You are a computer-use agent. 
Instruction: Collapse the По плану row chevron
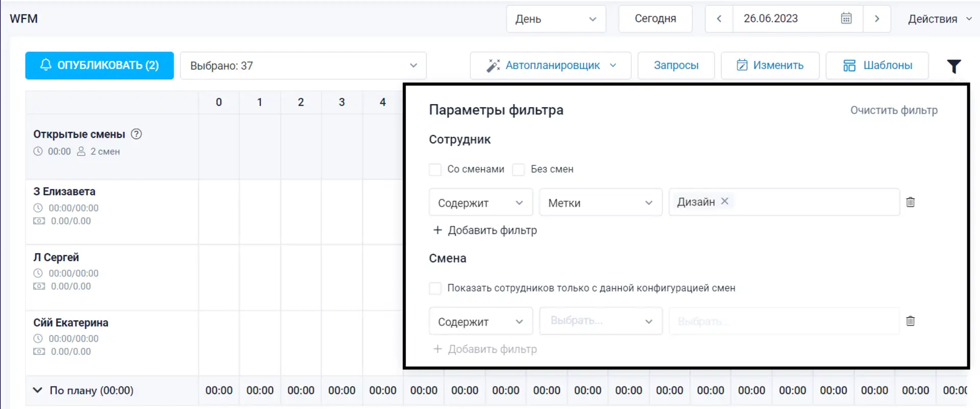pos(37,390)
